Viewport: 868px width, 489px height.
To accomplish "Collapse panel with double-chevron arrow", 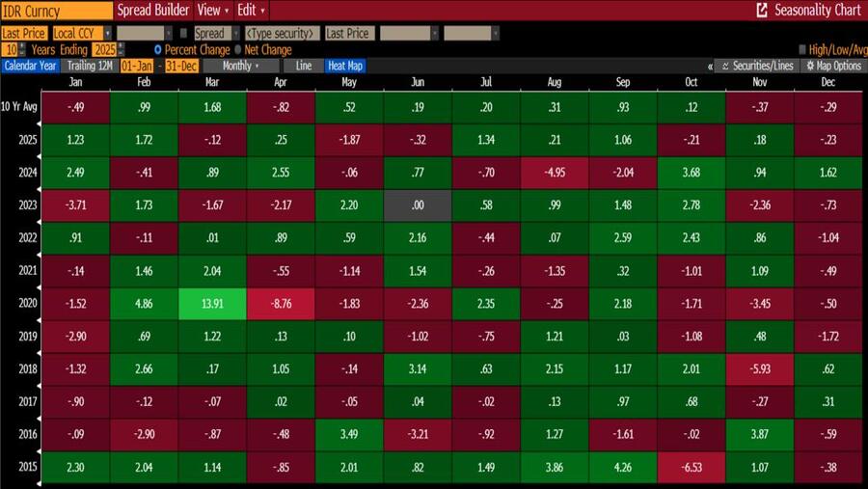I will click(711, 66).
